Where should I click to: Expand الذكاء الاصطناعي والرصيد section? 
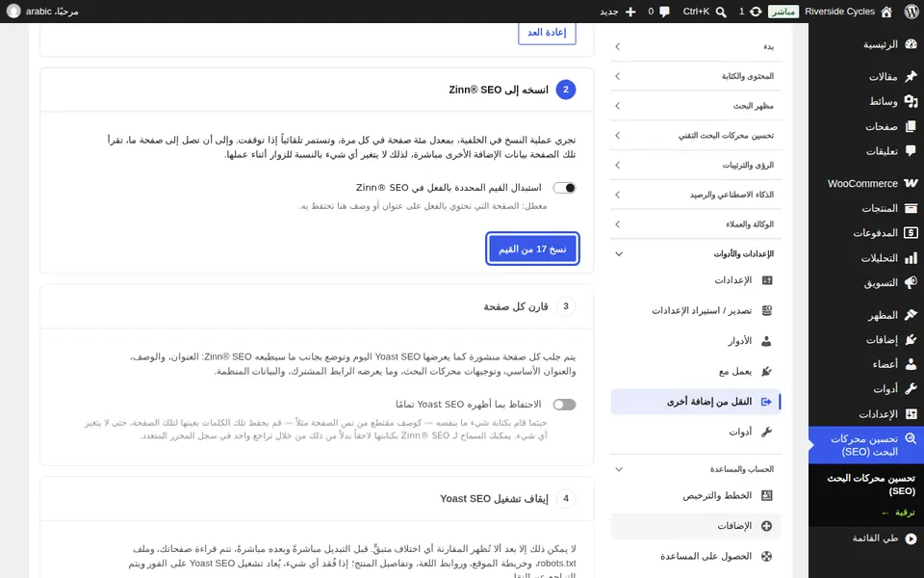click(x=696, y=195)
